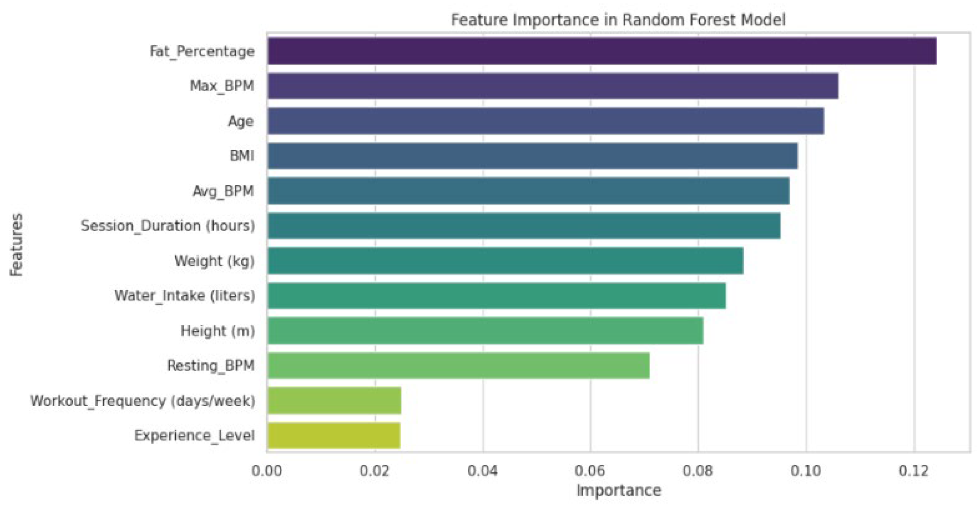The image size is (980, 507).
Task: Click the 0.06 x-axis tick label
Action: (590, 471)
